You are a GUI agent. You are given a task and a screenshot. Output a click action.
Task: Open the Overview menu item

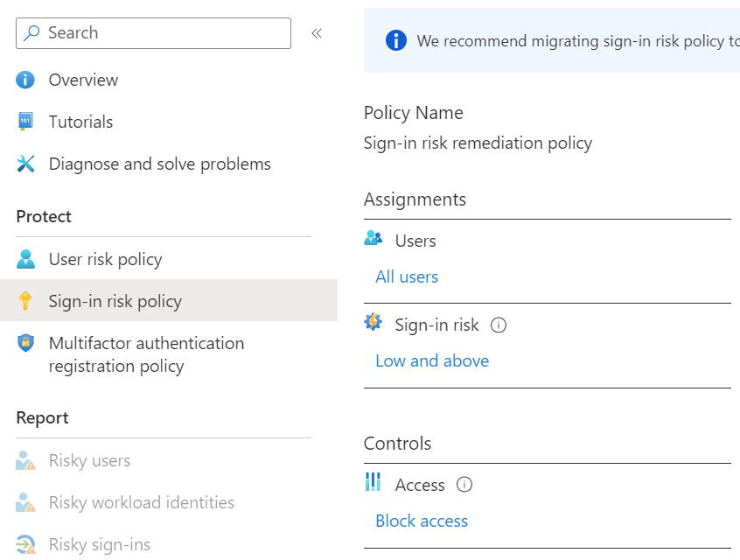tap(83, 80)
